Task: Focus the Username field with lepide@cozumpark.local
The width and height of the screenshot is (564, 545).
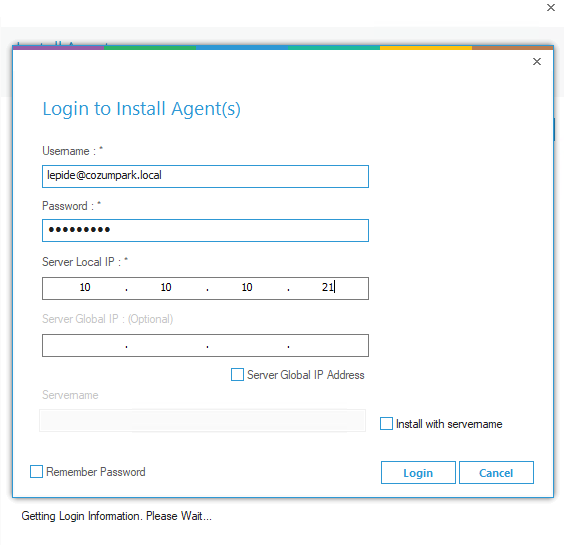Action: (205, 176)
